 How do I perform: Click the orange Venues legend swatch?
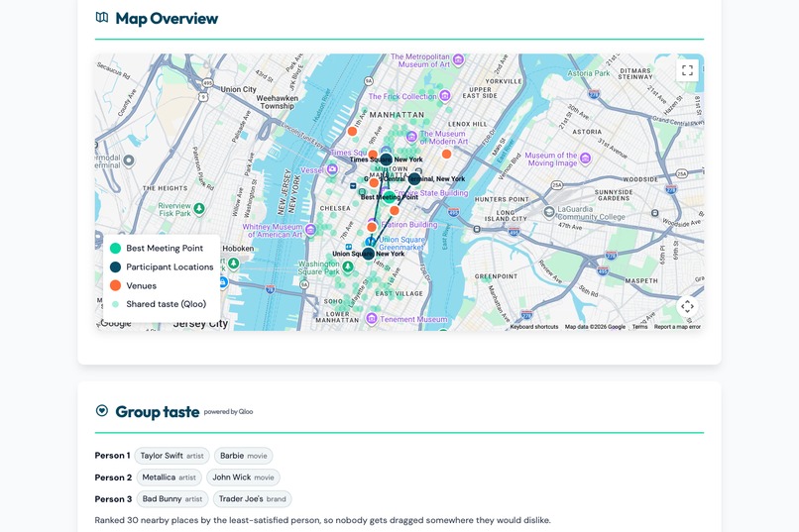(116, 285)
